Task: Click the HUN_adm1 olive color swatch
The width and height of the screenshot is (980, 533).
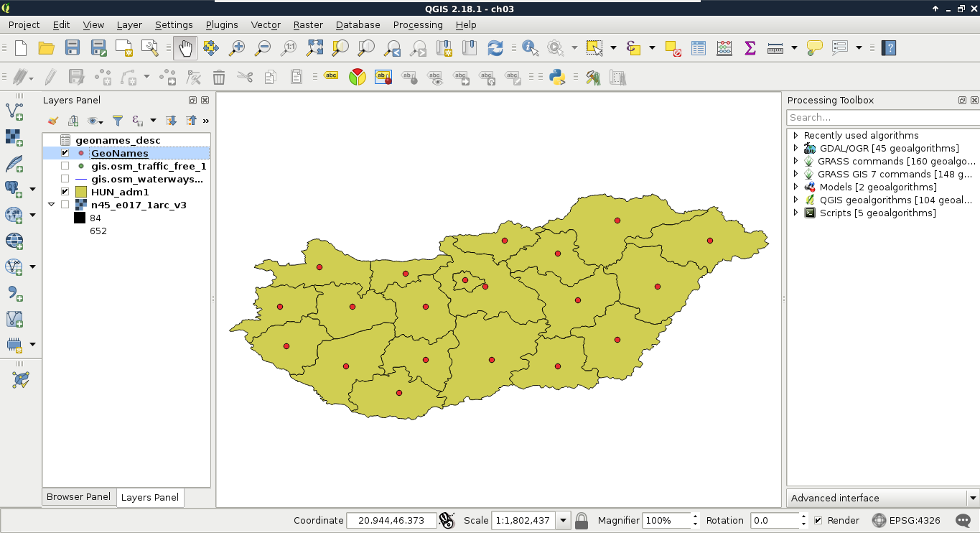Action: pos(81,192)
